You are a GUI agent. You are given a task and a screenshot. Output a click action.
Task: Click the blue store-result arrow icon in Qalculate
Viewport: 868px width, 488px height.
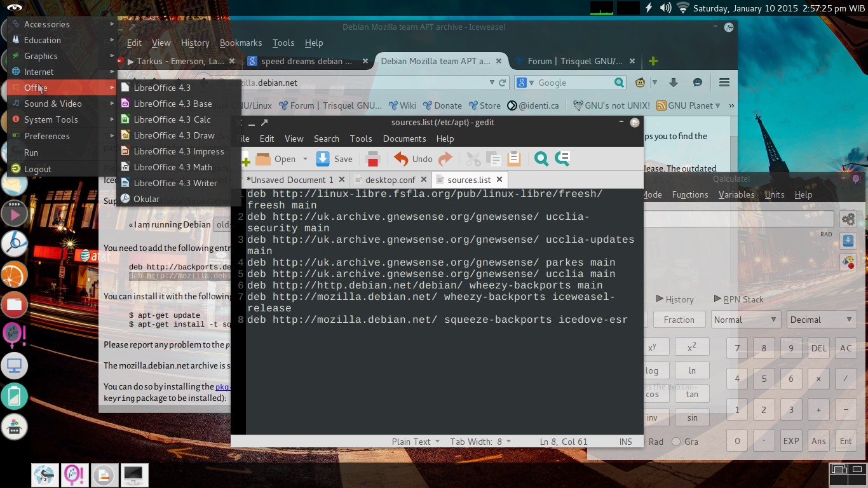pyautogui.click(x=848, y=241)
